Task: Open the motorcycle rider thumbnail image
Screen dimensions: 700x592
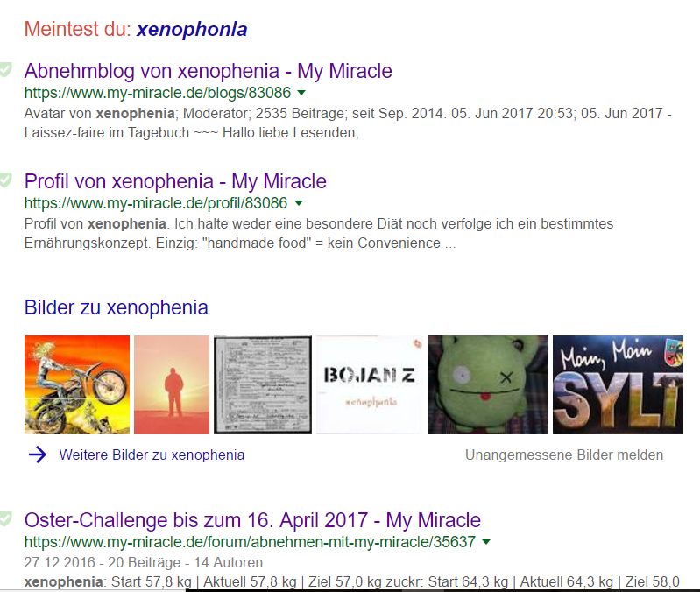Action: pyautogui.click(x=77, y=384)
